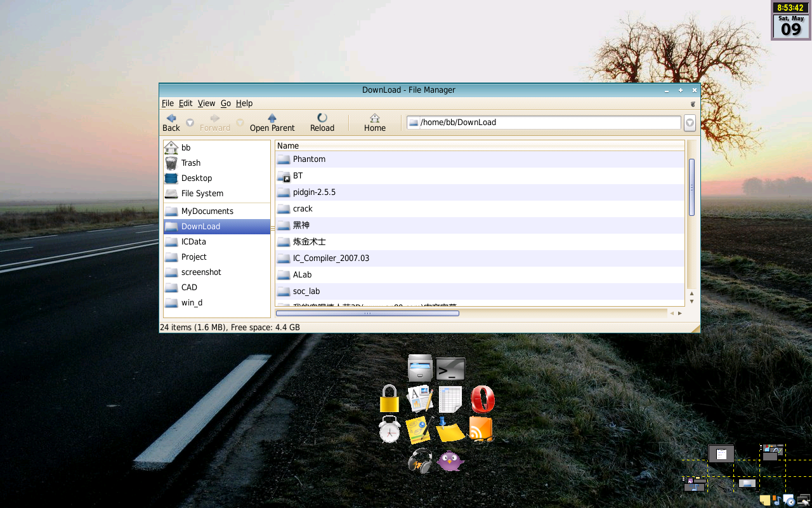
Task: Select the IC_Compiler_2007.03 folder
Action: [x=480, y=258]
